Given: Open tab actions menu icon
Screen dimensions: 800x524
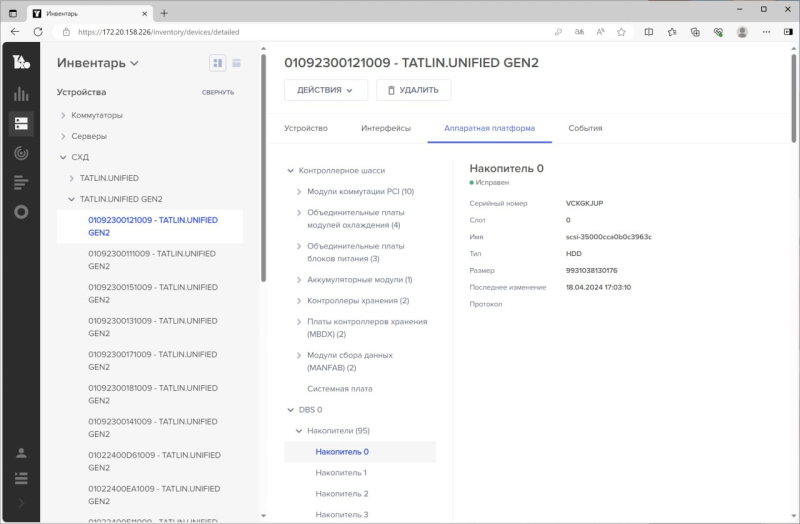Looking at the screenshot, I should coord(13,14).
